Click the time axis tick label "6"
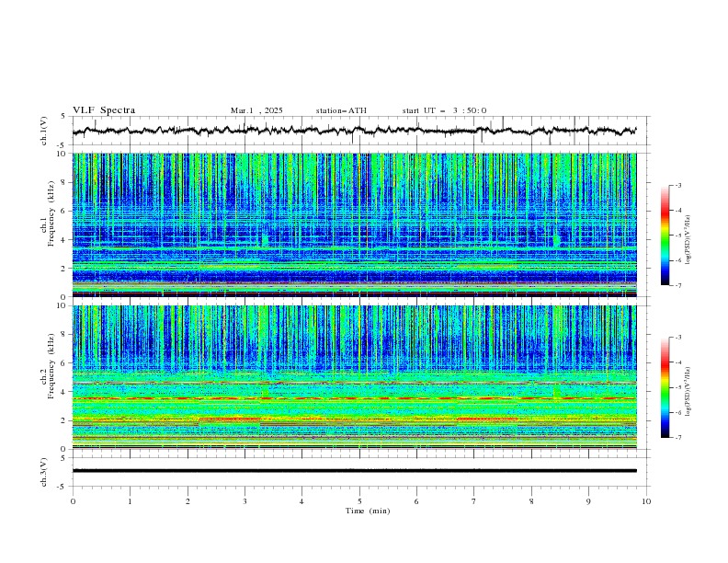The height and width of the screenshot is (563, 728). click(x=416, y=501)
